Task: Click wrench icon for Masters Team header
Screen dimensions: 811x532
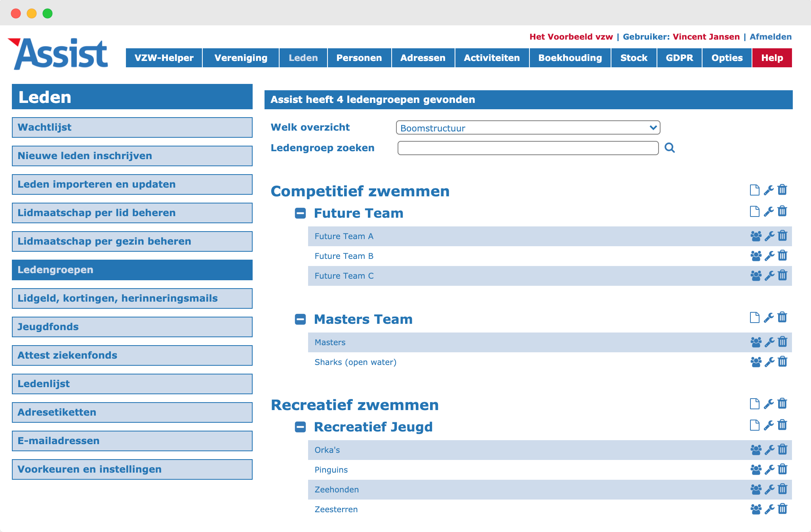Action: [x=769, y=317]
